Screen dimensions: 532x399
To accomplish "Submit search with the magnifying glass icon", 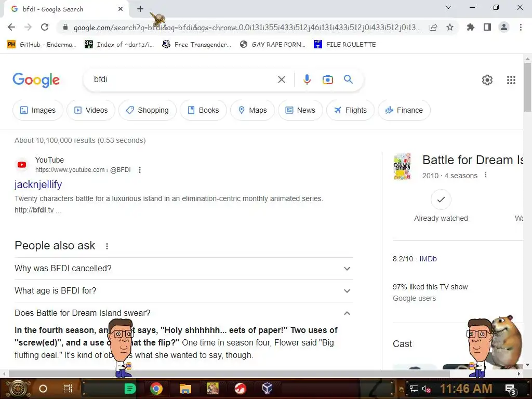I will [349, 79].
